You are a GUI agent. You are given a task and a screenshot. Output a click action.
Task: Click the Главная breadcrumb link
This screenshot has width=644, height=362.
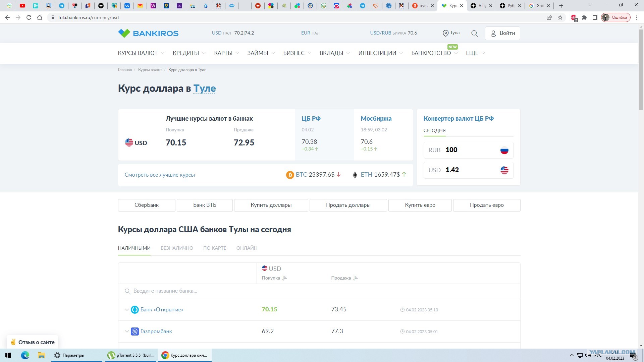125,70
